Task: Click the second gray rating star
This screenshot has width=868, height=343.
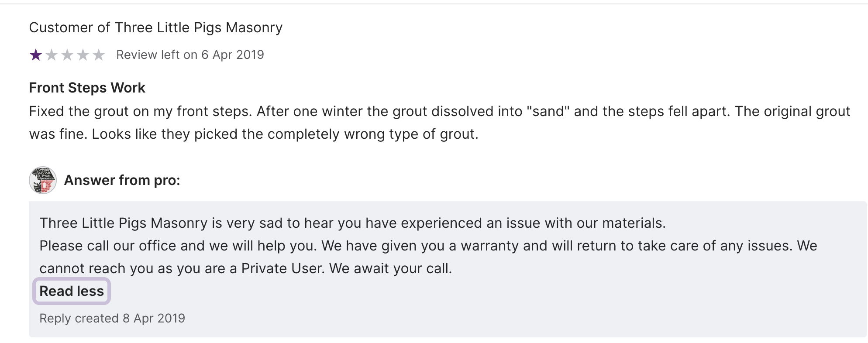Action: pos(52,55)
